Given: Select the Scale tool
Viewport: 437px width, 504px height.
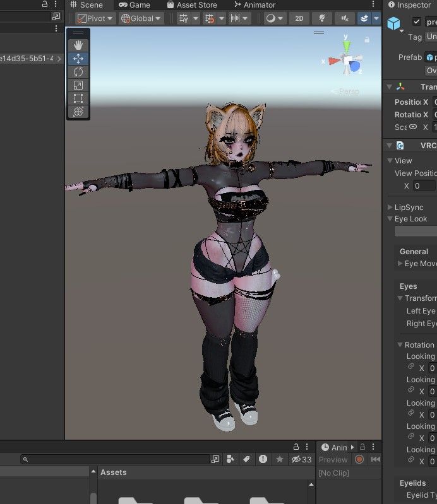Looking at the screenshot, I should [x=78, y=85].
